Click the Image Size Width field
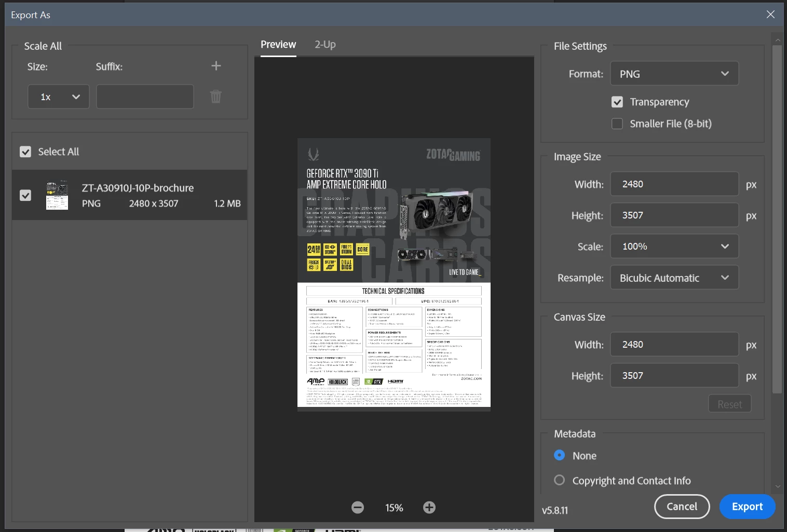The height and width of the screenshot is (532, 787). pos(674,184)
